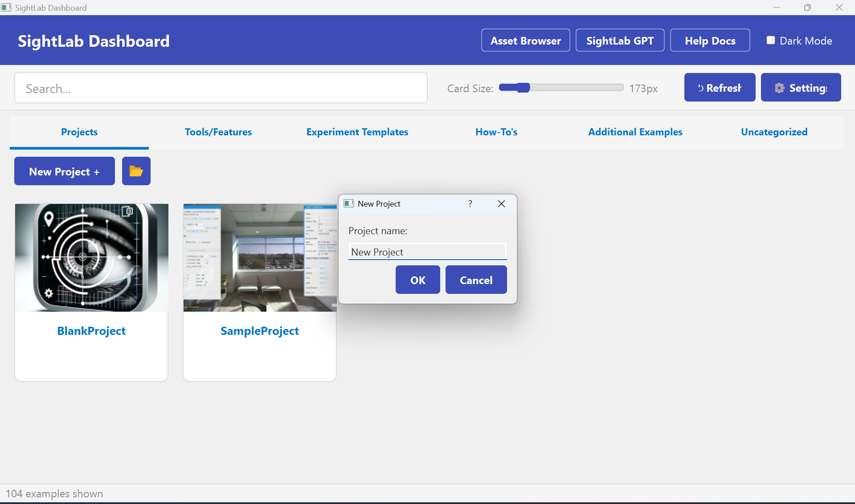This screenshot has height=504, width=855.
Task: Open the Experiment Templates tab
Action: 357,132
